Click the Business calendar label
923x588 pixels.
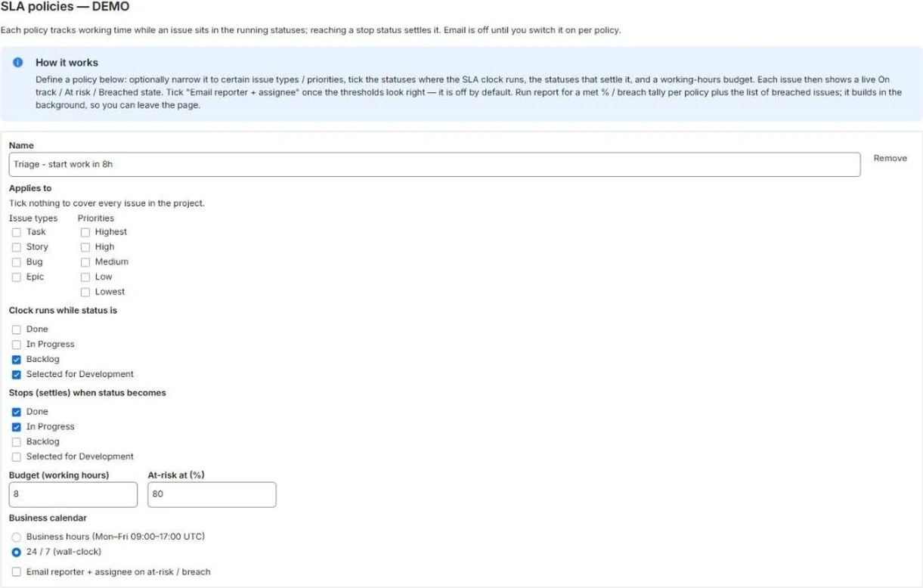click(48, 518)
